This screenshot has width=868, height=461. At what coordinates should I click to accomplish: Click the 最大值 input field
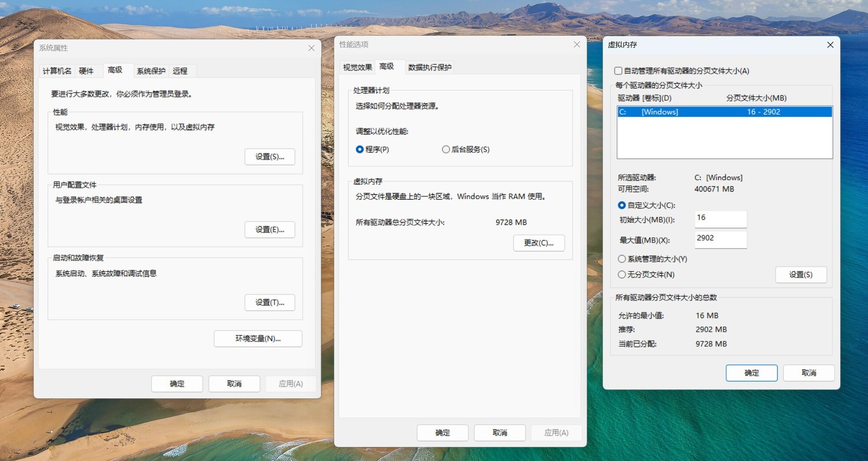tap(720, 240)
